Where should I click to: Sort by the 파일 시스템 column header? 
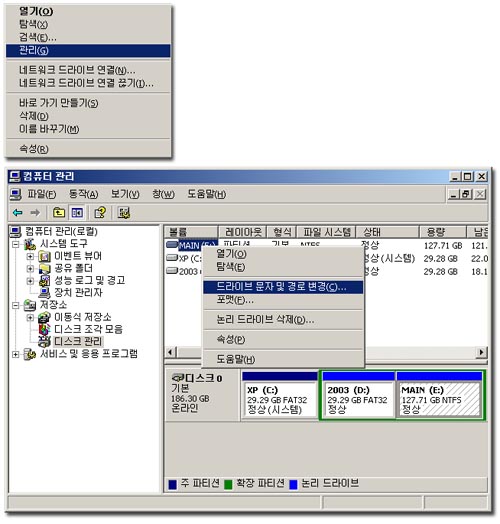pyautogui.click(x=327, y=232)
